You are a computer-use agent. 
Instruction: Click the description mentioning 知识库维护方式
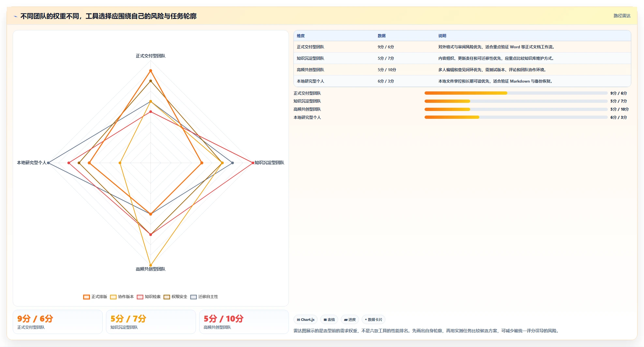coord(497,58)
